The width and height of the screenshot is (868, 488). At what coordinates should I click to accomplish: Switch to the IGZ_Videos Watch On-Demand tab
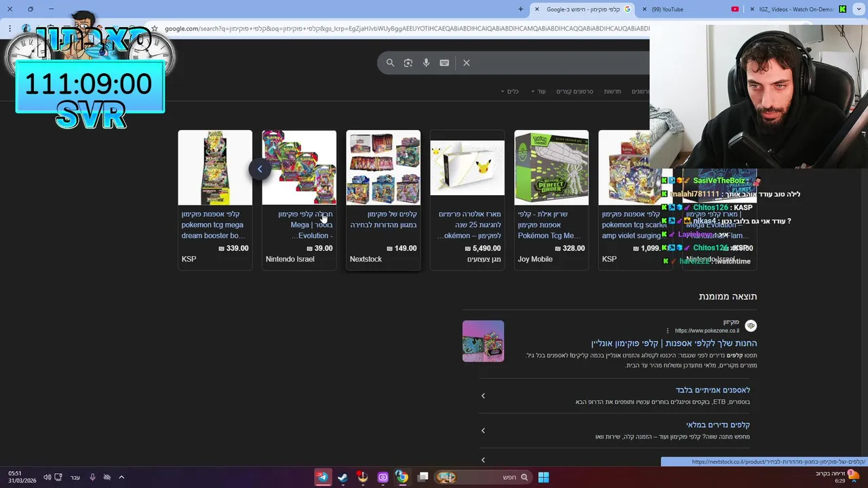click(797, 9)
